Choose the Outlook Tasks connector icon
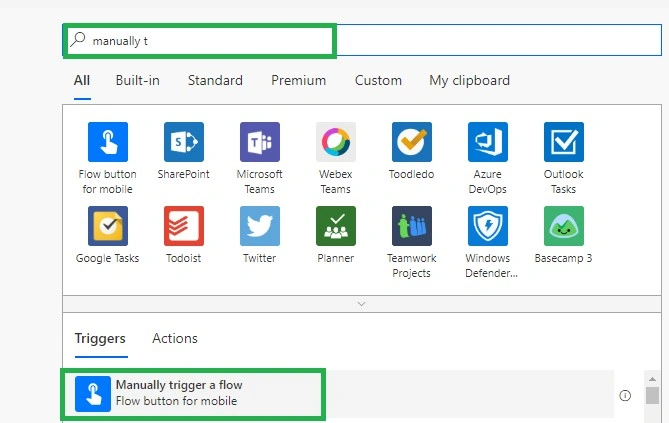The width and height of the screenshot is (669, 423). (x=564, y=142)
